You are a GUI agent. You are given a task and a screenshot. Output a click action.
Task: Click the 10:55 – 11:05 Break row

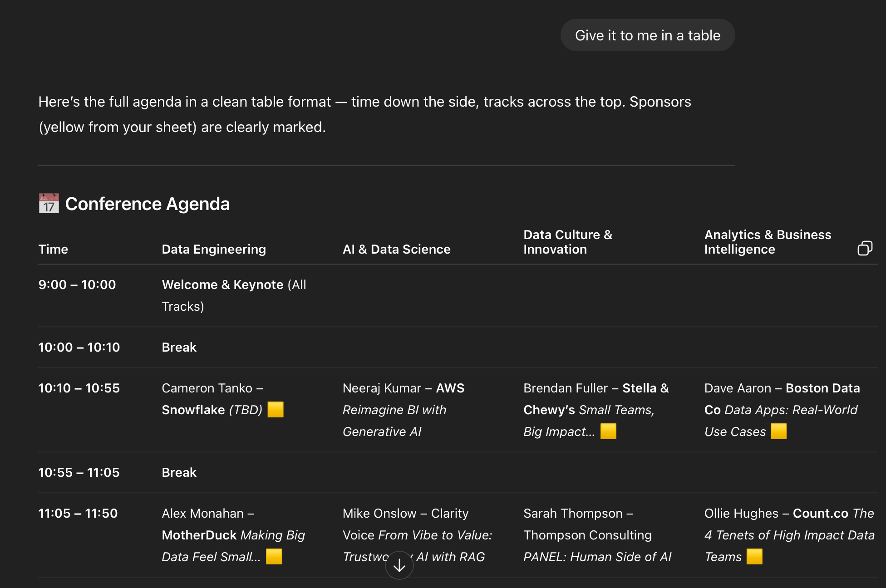point(179,472)
